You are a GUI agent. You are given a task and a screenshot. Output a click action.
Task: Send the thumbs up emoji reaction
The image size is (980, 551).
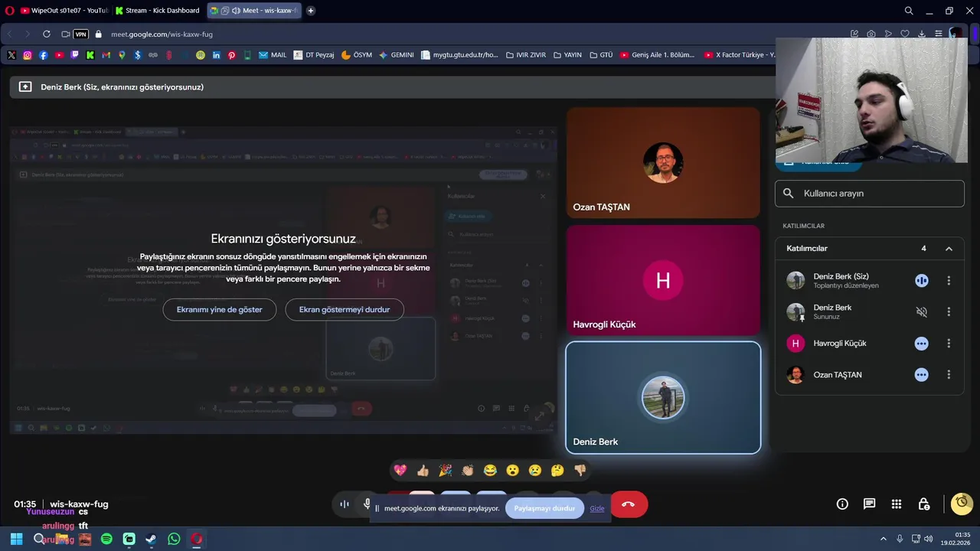(423, 470)
